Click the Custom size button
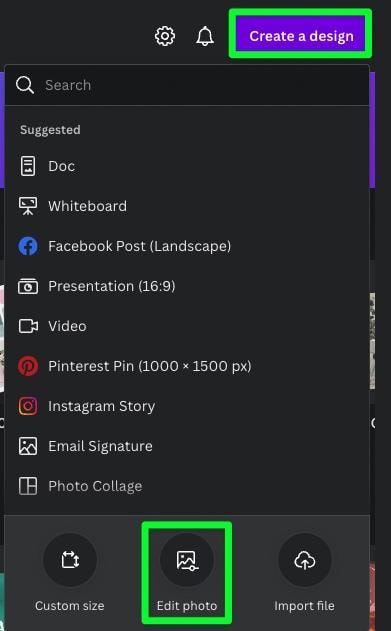The height and width of the screenshot is (631, 391). pos(70,573)
